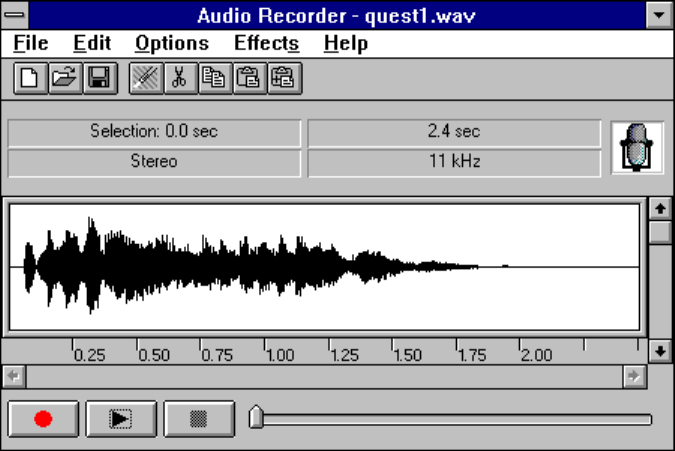Click the 'Stereo' channel field
Viewport: 675px width, 451px height.
(x=154, y=163)
